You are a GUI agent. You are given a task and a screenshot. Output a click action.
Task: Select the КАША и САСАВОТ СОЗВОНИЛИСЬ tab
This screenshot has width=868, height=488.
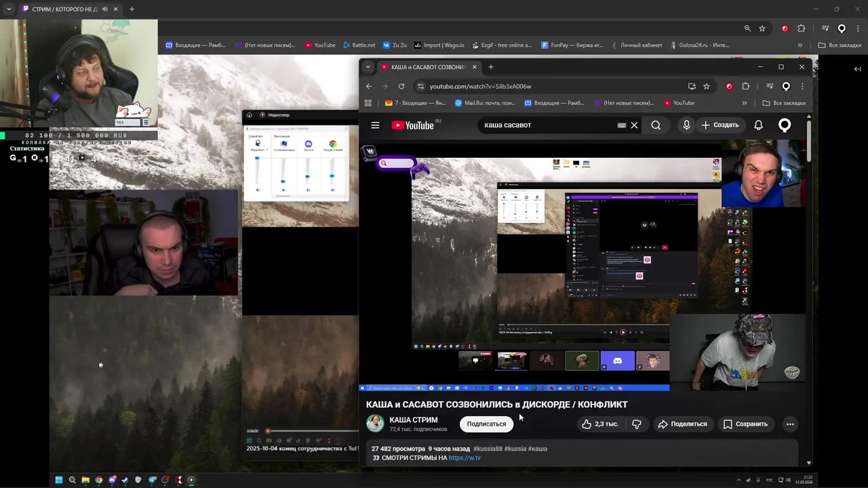[x=431, y=67]
